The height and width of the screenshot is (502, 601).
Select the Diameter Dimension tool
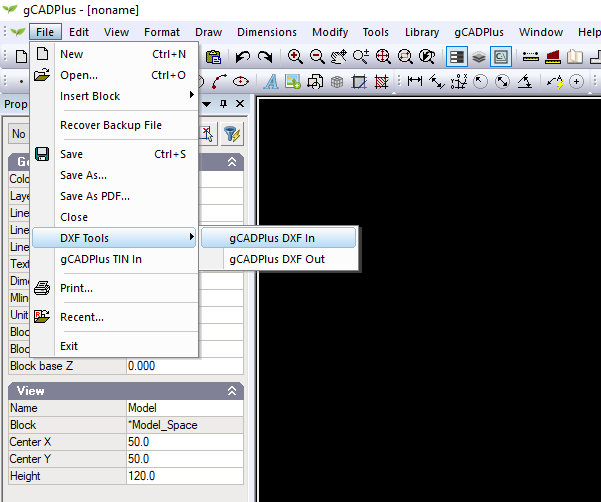click(502, 81)
